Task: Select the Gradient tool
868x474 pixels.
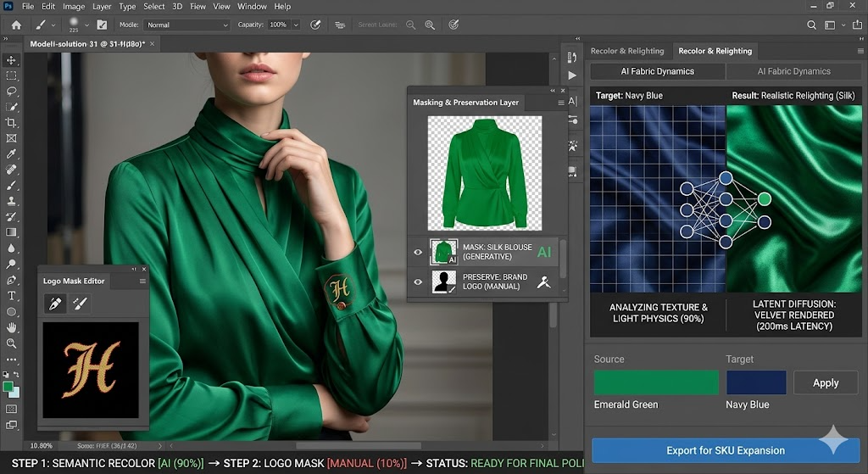Action: [x=11, y=232]
